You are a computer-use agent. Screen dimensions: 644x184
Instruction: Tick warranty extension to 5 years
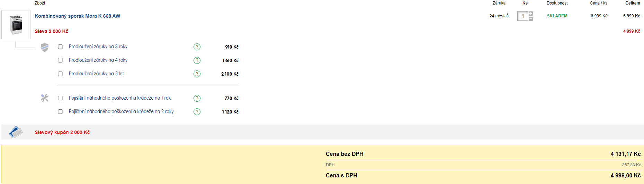pyautogui.click(x=60, y=74)
